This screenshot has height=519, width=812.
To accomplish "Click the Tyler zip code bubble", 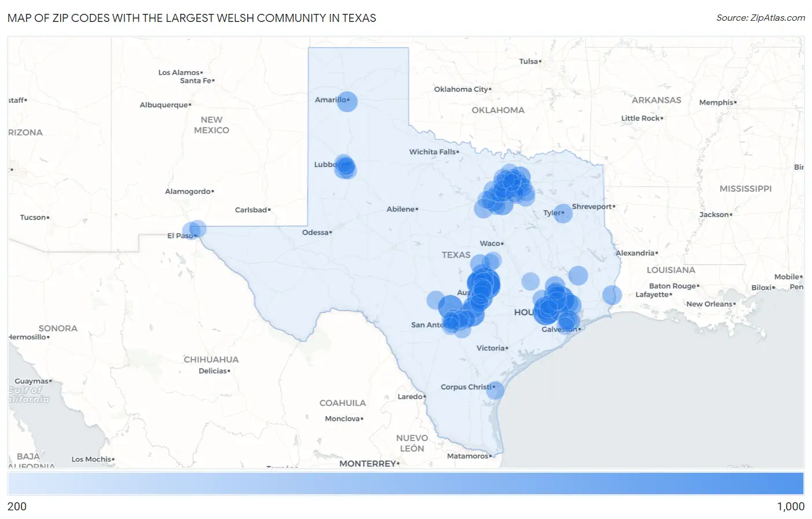I will pyautogui.click(x=563, y=214).
